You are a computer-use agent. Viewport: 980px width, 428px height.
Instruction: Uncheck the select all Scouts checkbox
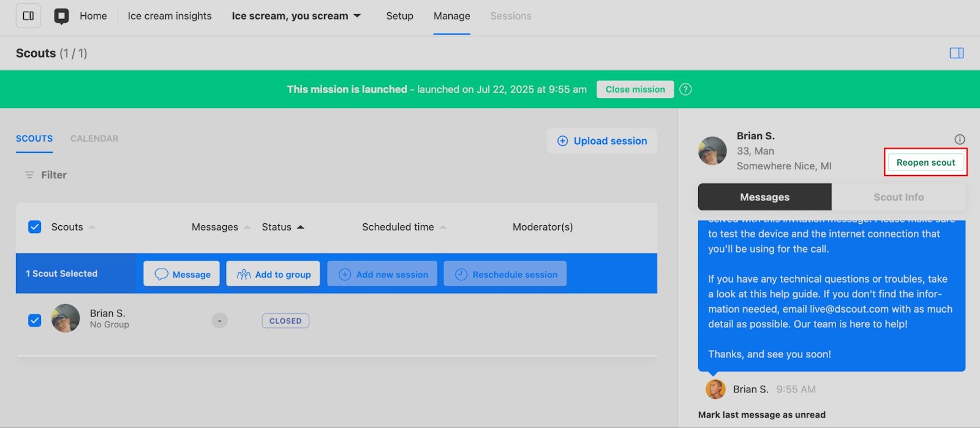pyautogui.click(x=35, y=227)
